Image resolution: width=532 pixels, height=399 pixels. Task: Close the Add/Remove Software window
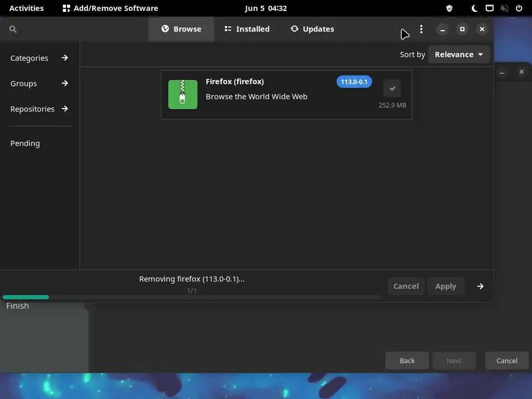click(482, 29)
